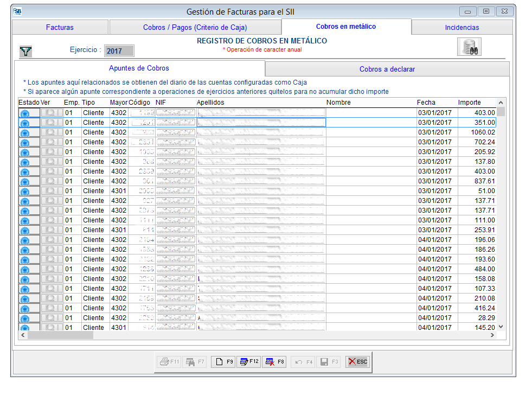The width and height of the screenshot is (532, 395).
Task: Open the Cobros / Pagos (Criterio de Caja) tab
Action: coord(195,27)
